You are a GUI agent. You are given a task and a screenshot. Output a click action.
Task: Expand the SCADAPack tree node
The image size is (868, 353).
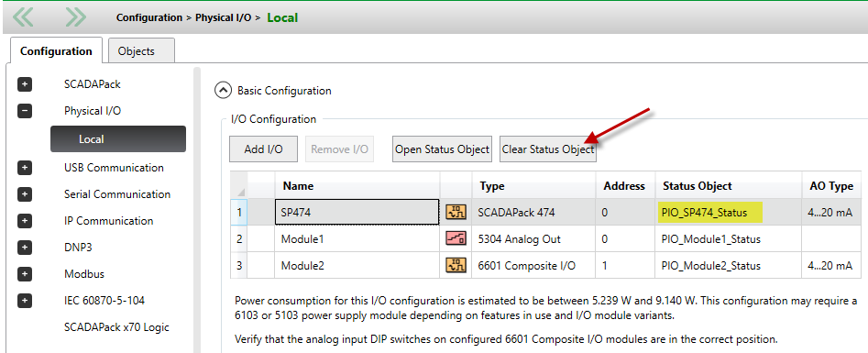pyautogui.click(x=25, y=84)
